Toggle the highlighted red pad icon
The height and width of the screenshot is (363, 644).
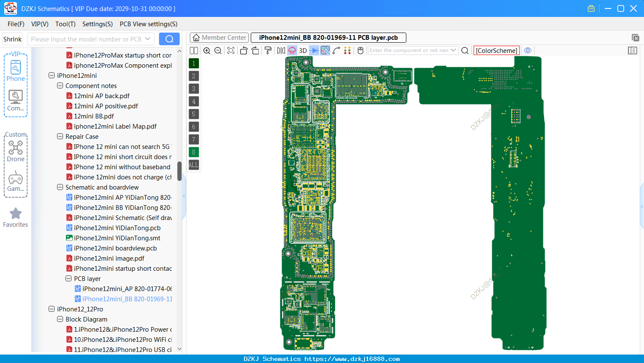coord(292,50)
